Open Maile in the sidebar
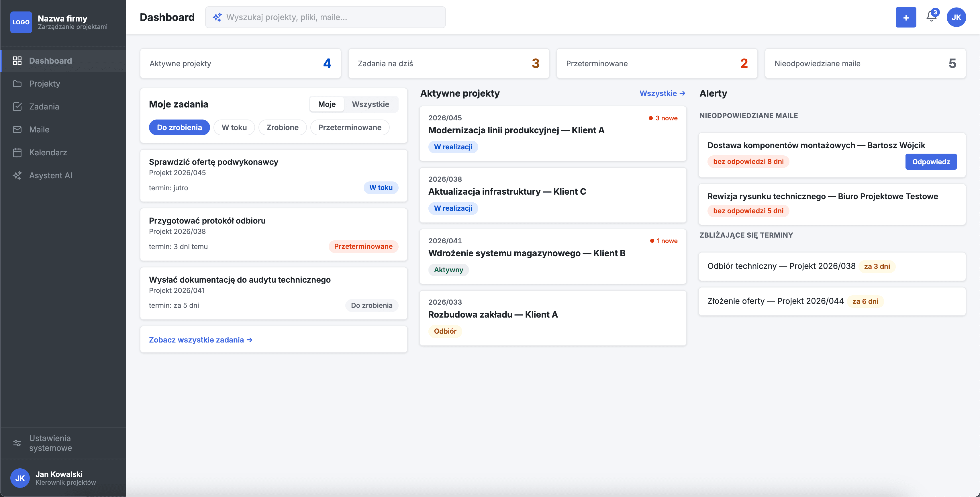This screenshot has height=497, width=980. tap(63, 129)
